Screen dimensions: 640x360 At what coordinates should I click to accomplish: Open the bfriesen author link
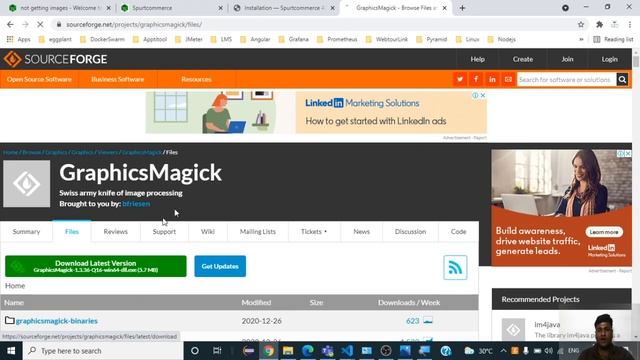coord(136,204)
